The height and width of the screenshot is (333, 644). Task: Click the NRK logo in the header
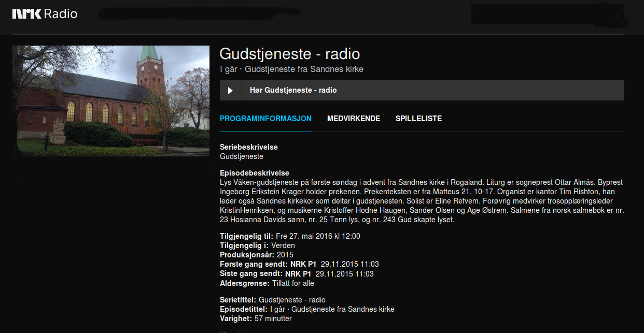coord(26,14)
